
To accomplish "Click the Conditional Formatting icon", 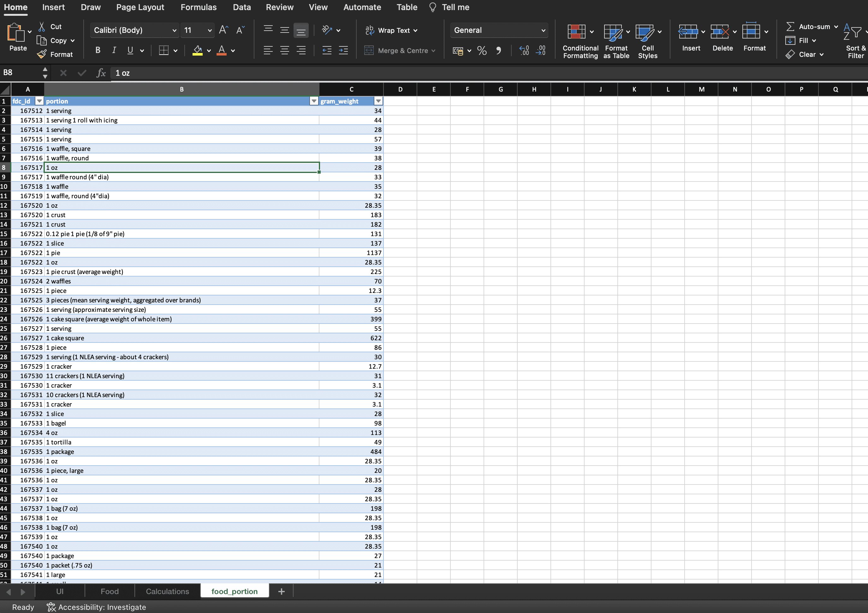I will (x=576, y=32).
